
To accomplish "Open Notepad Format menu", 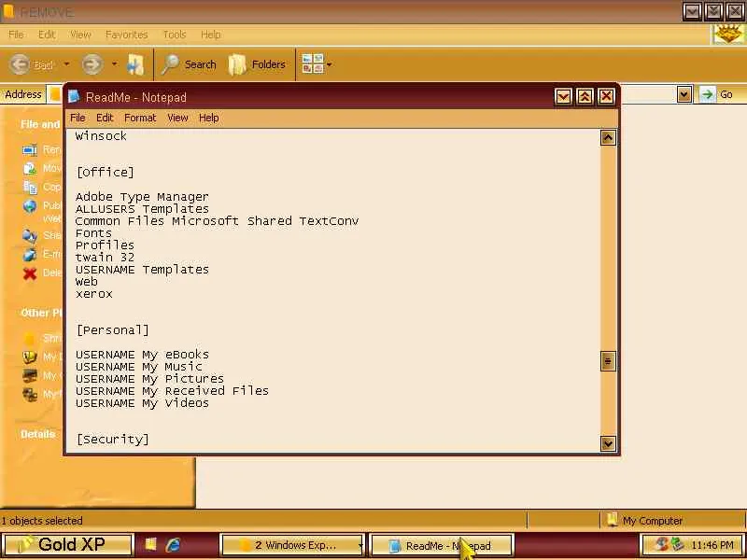I will coord(140,118).
